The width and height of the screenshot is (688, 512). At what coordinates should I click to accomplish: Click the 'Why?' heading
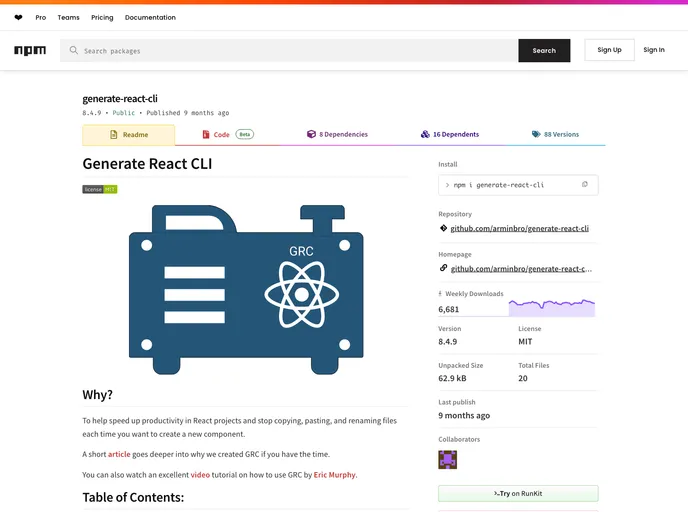(97, 394)
